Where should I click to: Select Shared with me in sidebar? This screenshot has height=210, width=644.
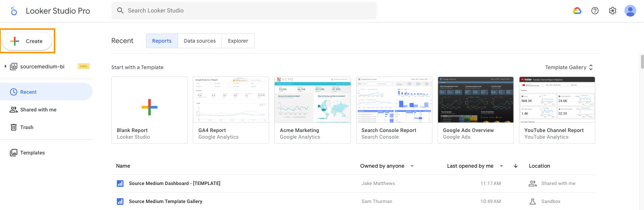[x=46, y=110]
